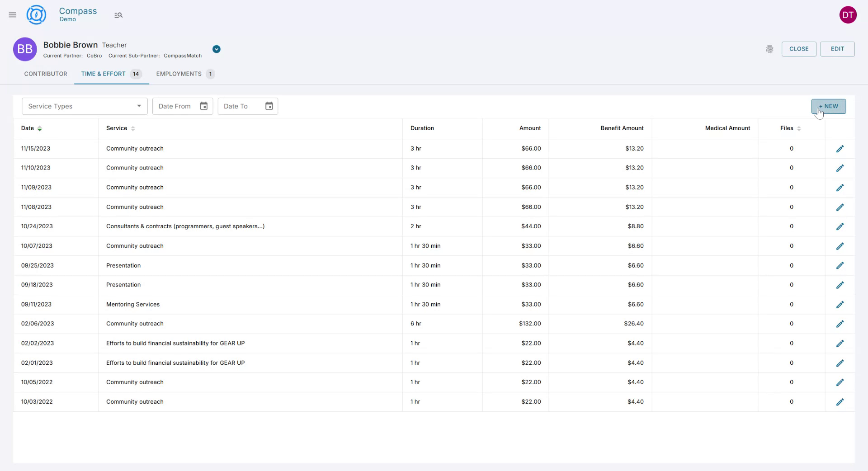Open the DT user avatar menu
The image size is (868, 471).
pyautogui.click(x=848, y=14)
